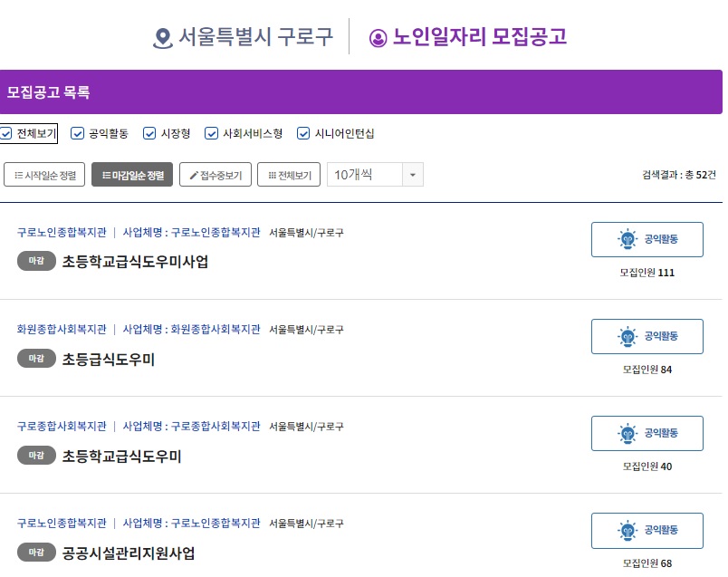Click 공익활동 label with 모집인원 40
Viewport: 728px width, 577px height.
point(661,434)
